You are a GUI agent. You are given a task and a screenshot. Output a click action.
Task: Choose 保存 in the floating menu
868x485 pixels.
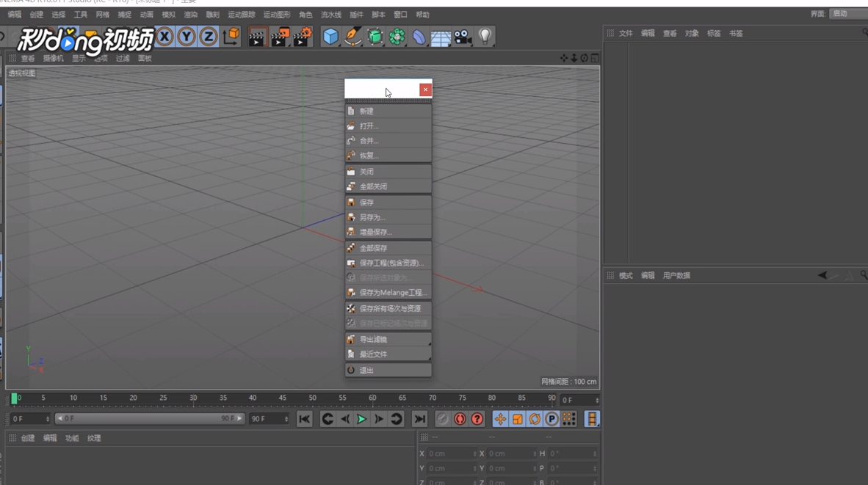point(388,203)
